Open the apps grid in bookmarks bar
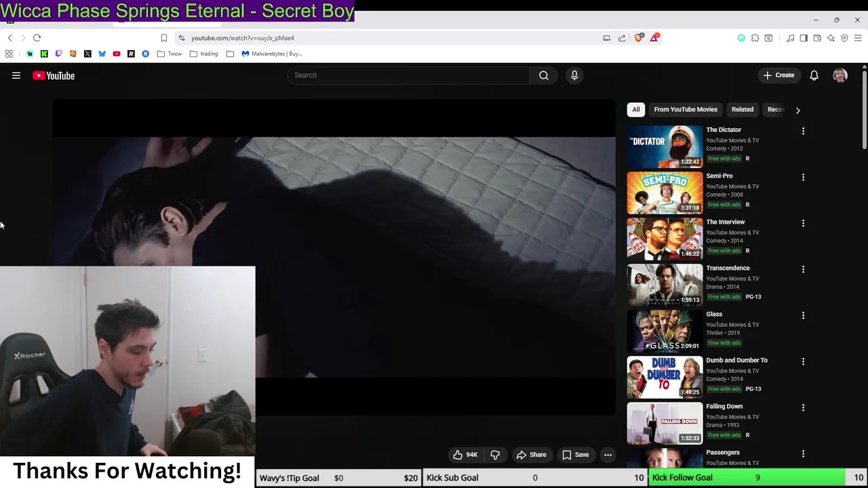Screen dimensions: 868x488 9,54
